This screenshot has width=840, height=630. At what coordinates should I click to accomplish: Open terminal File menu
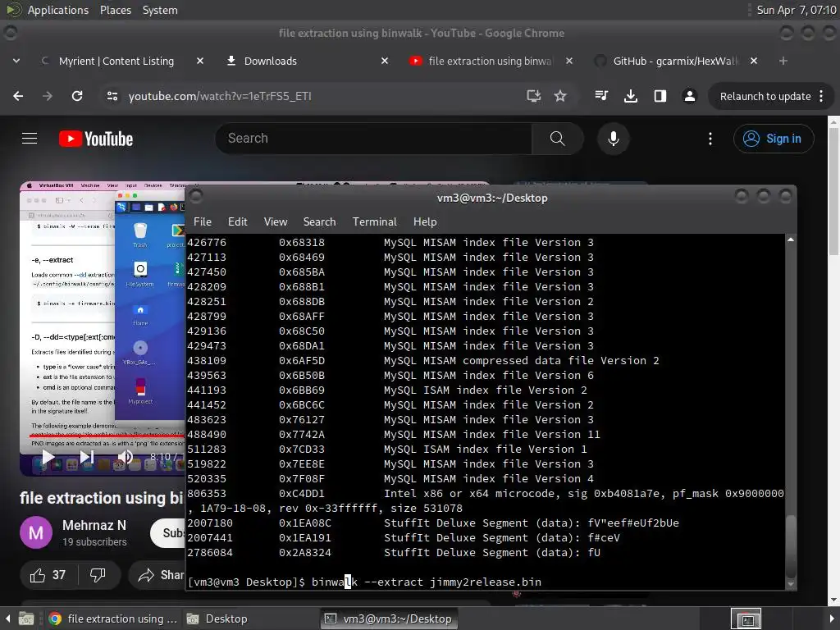203,221
